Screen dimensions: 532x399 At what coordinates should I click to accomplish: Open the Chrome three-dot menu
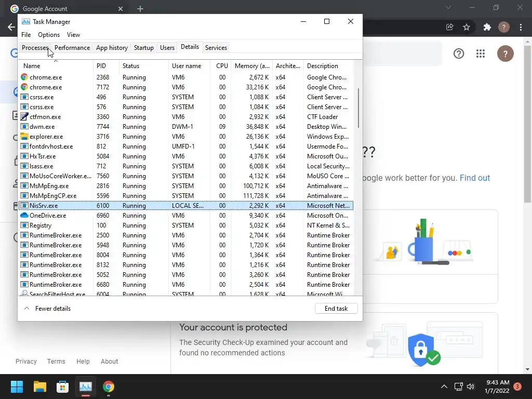tap(521, 27)
